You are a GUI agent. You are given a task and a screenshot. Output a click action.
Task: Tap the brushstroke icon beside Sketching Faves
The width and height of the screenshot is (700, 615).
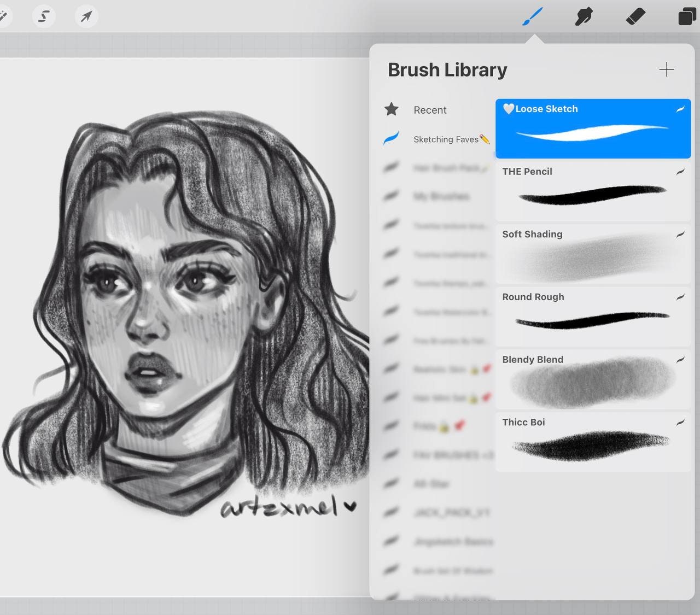(390, 138)
